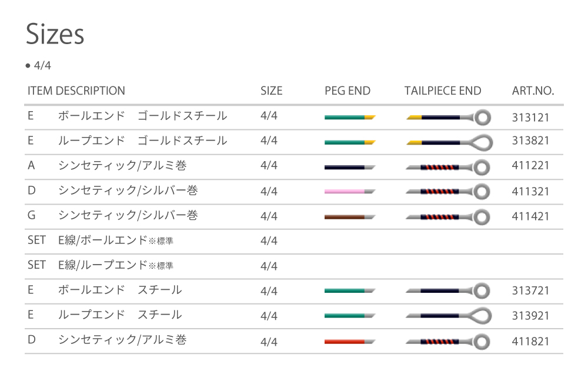This screenshot has height=381, width=588.
Task: Click the TAILPIECE END column header
Action: (443, 91)
